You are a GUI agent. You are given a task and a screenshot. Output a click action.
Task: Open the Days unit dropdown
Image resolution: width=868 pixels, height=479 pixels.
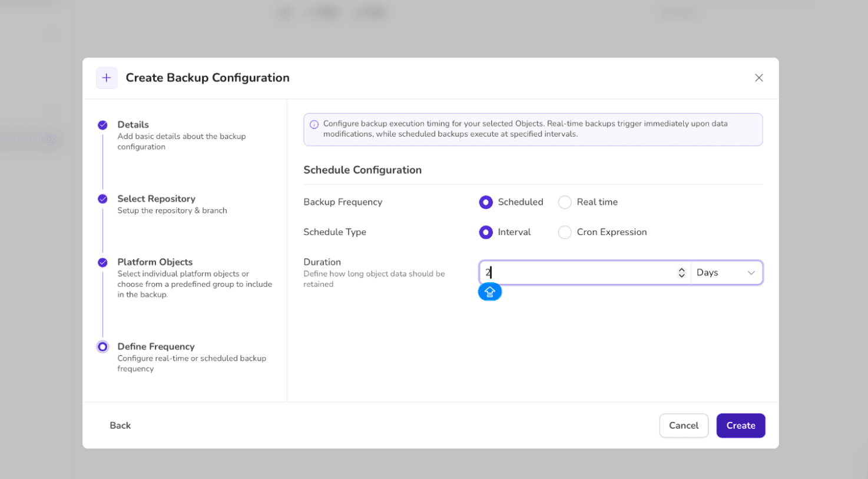pos(726,273)
